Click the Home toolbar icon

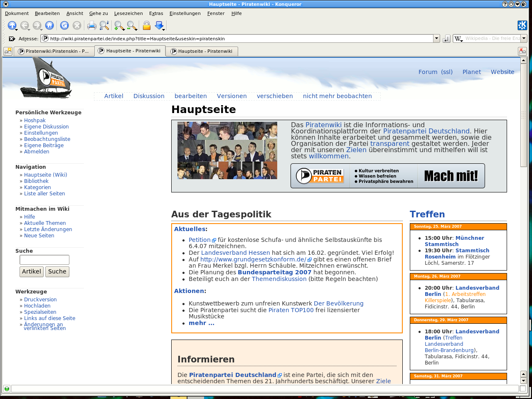point(49,26)
